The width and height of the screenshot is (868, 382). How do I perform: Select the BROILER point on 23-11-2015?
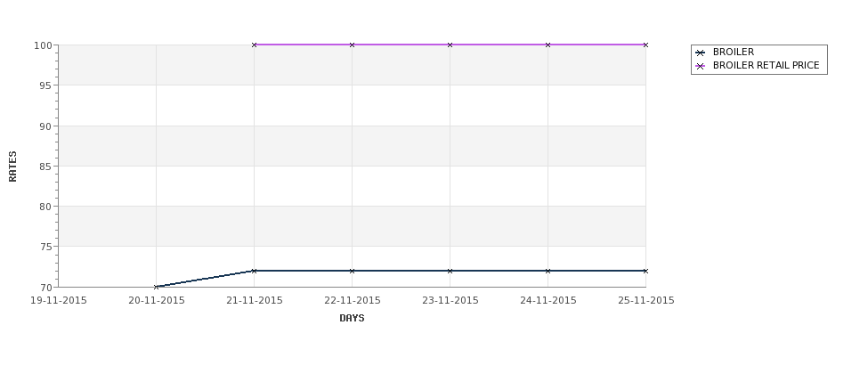[x=450, y=271]
